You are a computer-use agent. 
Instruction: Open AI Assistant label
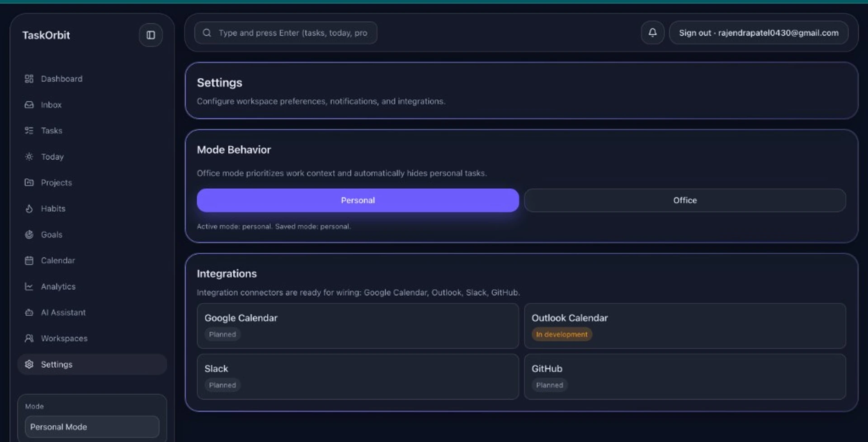pyautogui.click(x=63, y=312)
